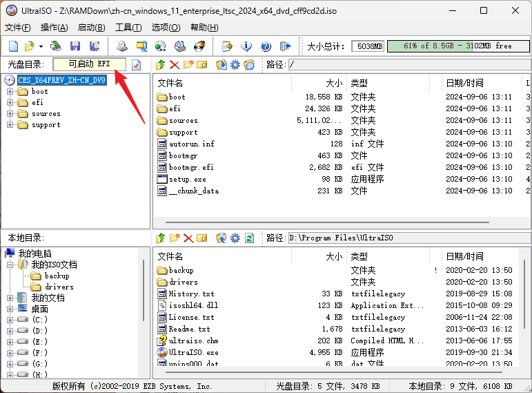
Task: Open the 操作(A) menu
Action: pyautogui.click(x=55, y=28)
